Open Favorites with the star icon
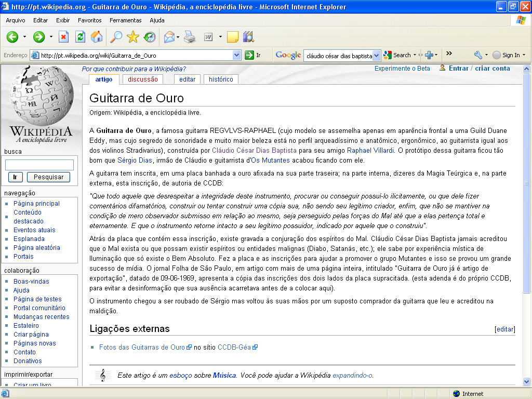 point(133,37)
